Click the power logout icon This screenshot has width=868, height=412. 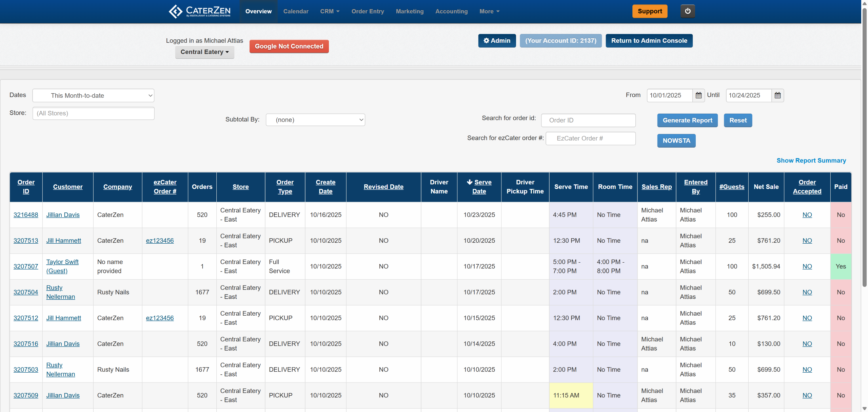click(687, 11)
